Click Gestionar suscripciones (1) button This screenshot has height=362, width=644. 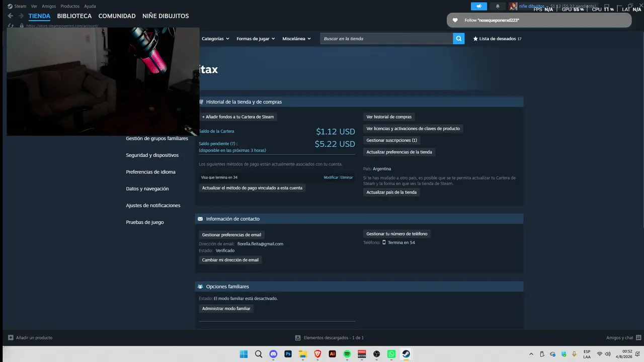[x=392, y=140]
